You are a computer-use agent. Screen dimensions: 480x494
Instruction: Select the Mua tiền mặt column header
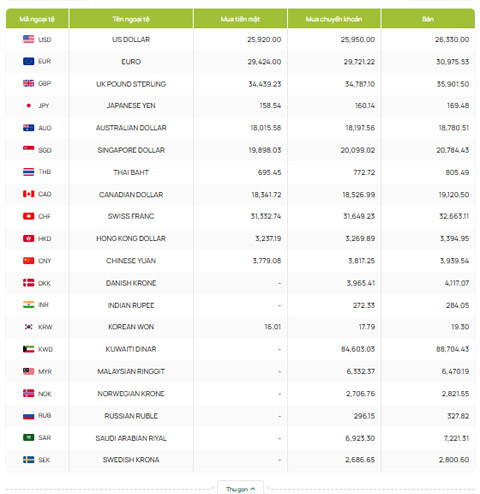click(240, 19)
